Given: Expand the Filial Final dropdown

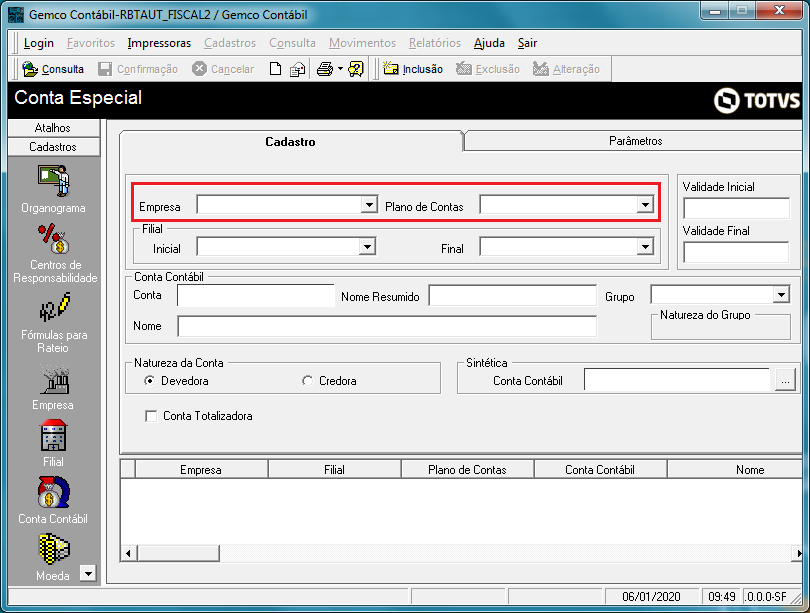Looking at the screenshot, I should (x=645, y=247).
